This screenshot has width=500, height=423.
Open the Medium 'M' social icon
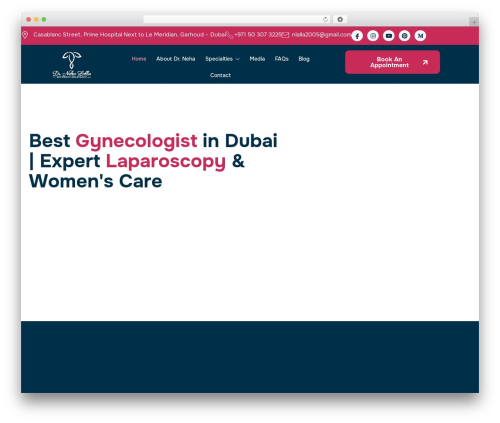420,36
